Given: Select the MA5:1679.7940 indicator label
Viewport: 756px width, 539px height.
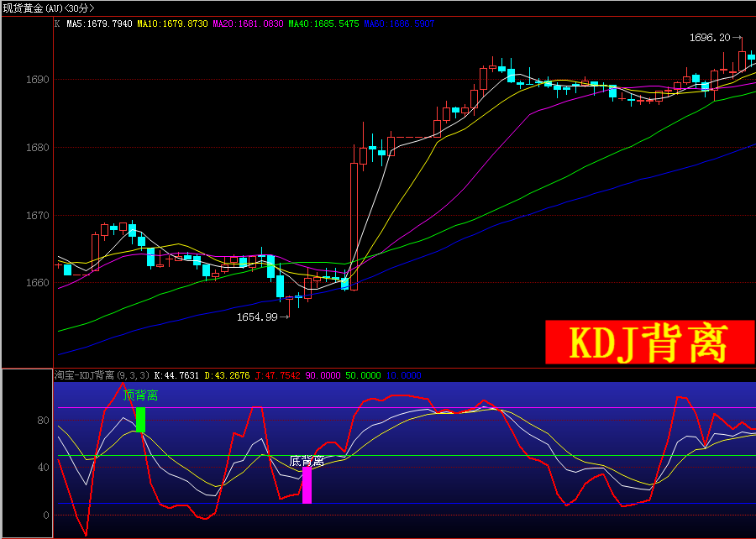Looking at the screenshot, I should coord(99,24).
